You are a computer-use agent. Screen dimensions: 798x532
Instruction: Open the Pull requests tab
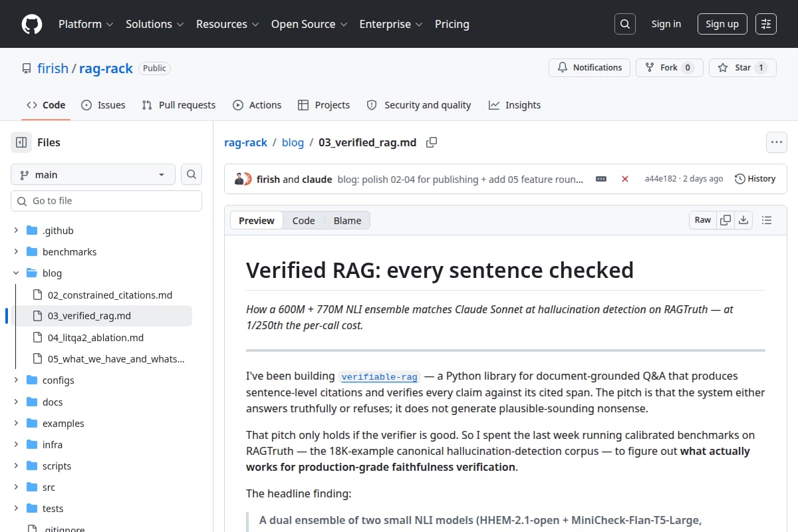[179, 105]
